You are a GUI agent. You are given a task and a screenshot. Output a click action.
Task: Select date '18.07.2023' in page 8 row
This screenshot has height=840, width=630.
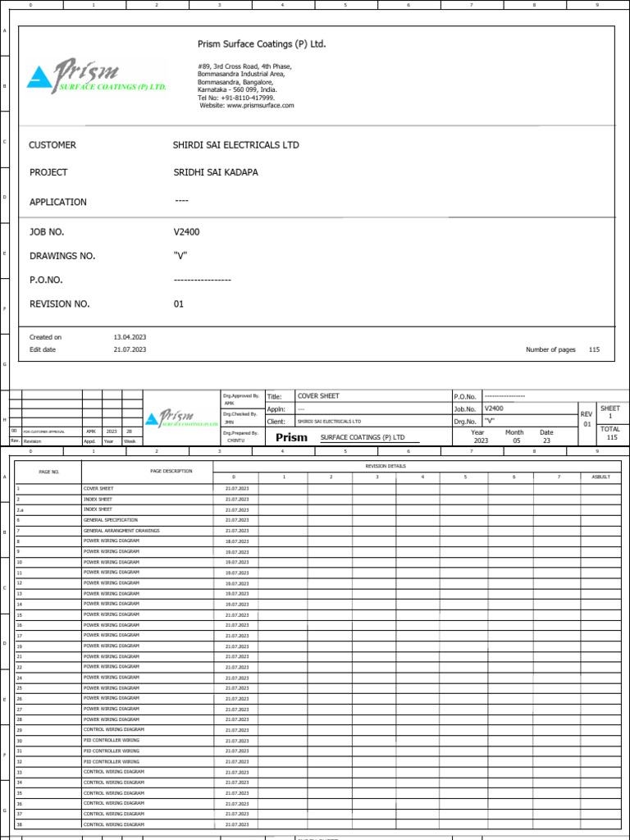[237, 541]
